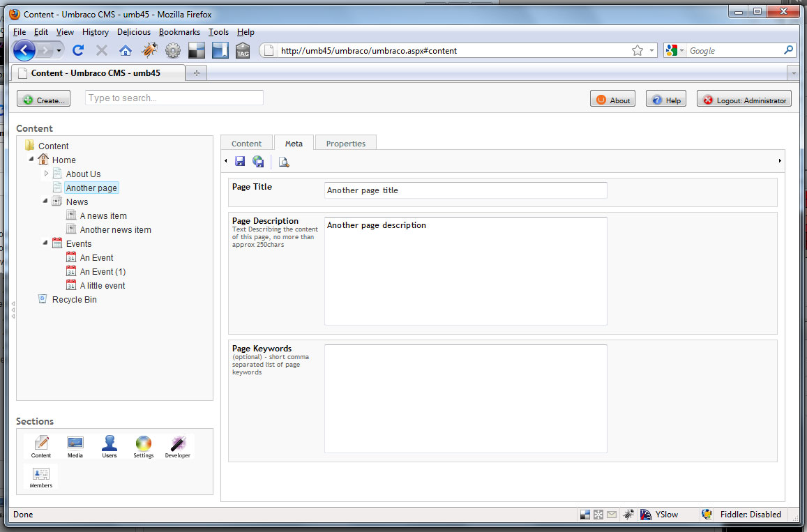Click the right scroll arrow on the editor toolbar
The height and width of the screenshot is (532, 807).
coord(780,161)
